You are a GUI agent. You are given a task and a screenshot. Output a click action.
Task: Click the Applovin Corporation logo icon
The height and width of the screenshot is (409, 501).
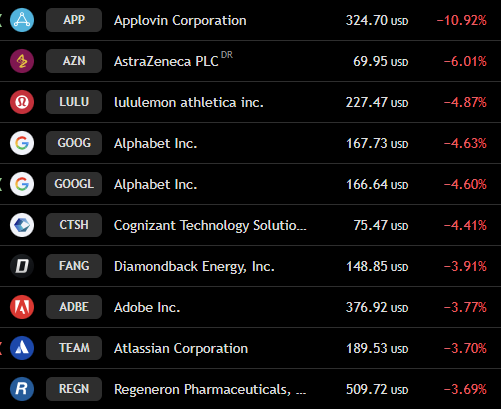tap(22, 20)
